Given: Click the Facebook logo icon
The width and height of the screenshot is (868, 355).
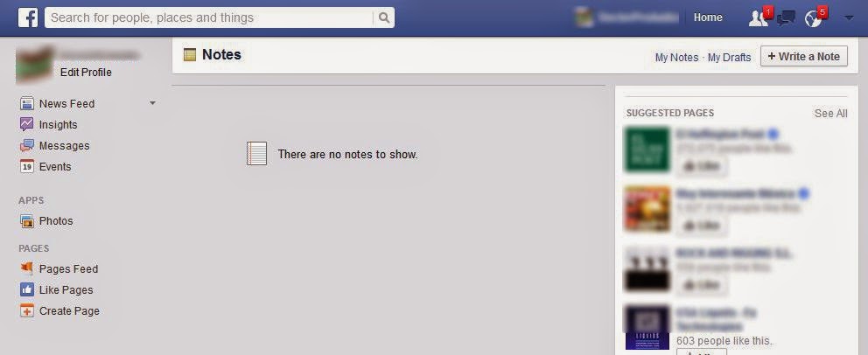Looking at the screenshot, I should pyautogui.click(x=28, y=17).
